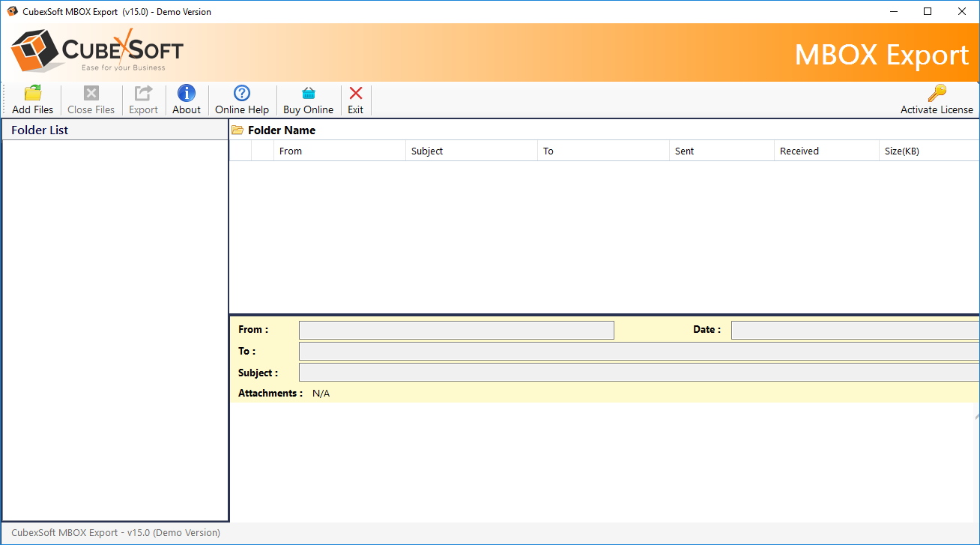Click the To field in preview

639,352
